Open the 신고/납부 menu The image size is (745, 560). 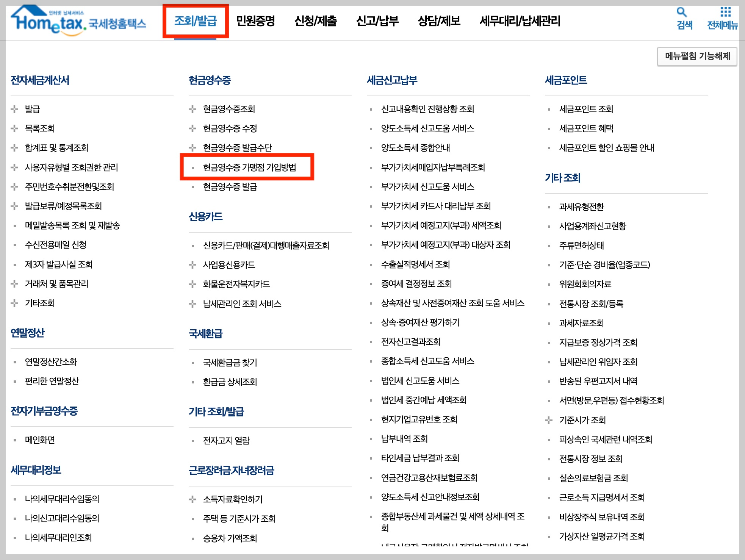[377, 21]
